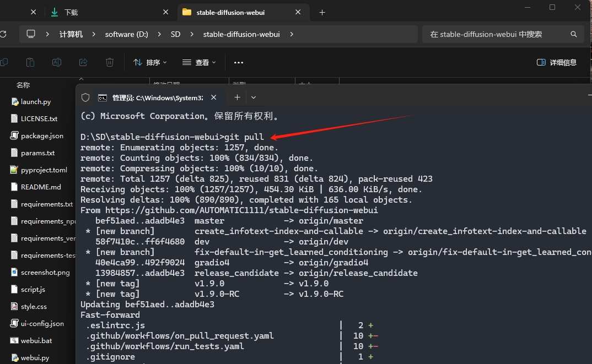
Task: Select style.css file
Action: pos(34,307)
